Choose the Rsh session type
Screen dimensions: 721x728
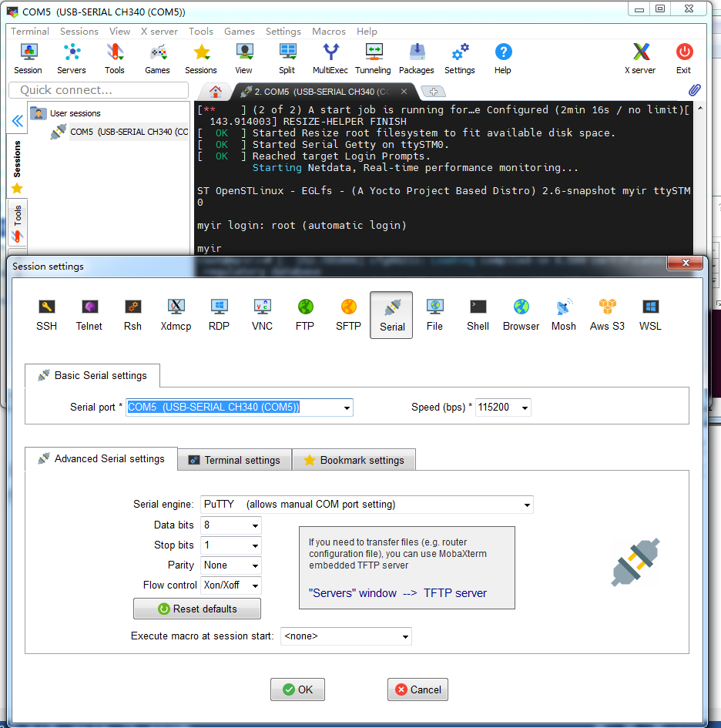[x=132, y=315]
